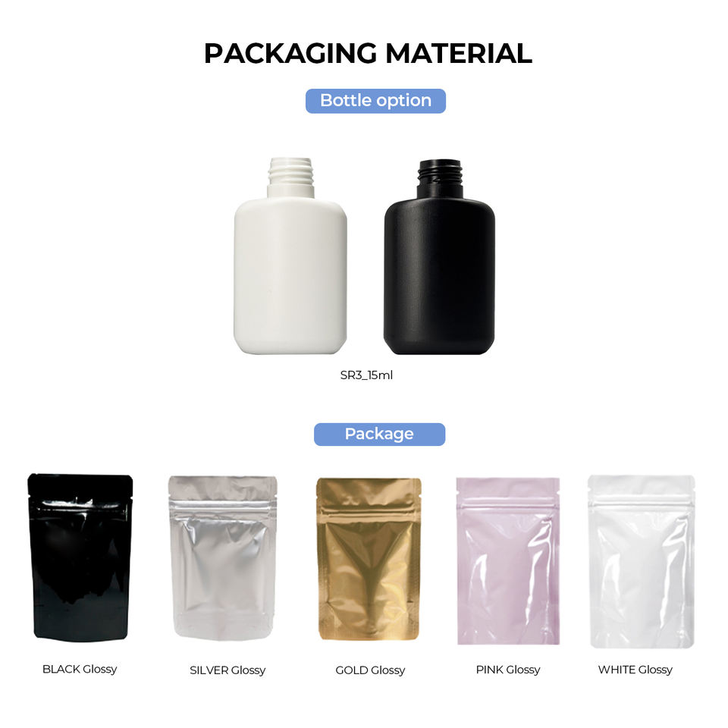Click the BLACK Glossy caption
This screenshot has width=728, height=728.
[x=80, y=669]
